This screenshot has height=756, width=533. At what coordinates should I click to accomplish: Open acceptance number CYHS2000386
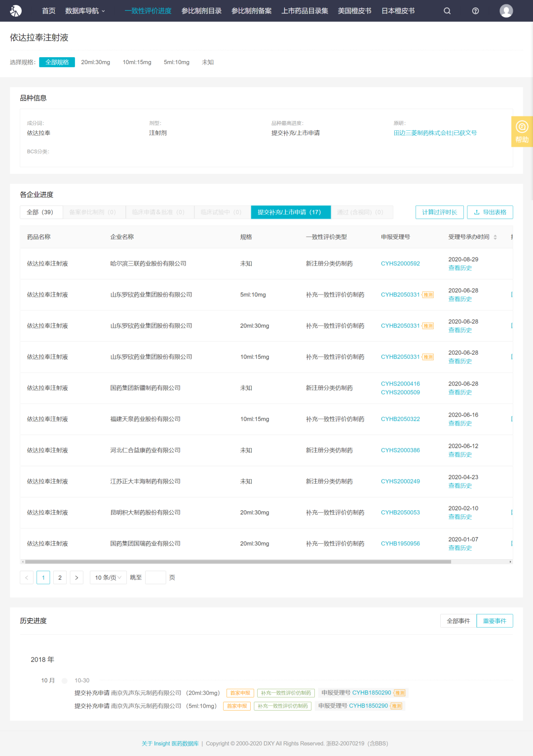[400, 450]
